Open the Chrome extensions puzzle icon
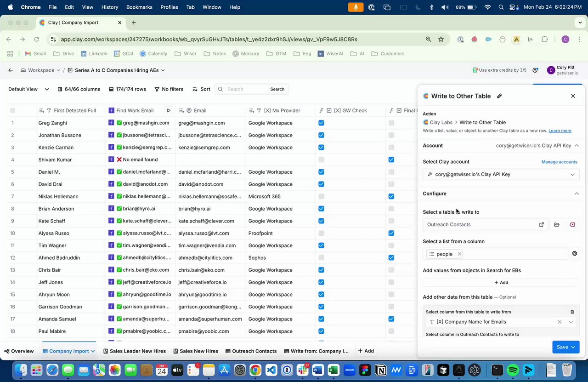The image size is (588, 382). click(x=545, y=40)
